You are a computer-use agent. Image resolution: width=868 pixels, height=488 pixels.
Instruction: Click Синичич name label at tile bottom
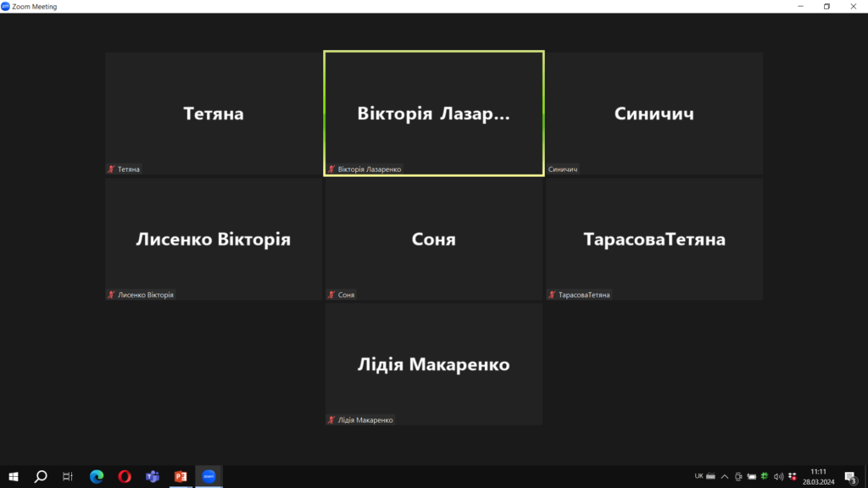coord(563,169)
